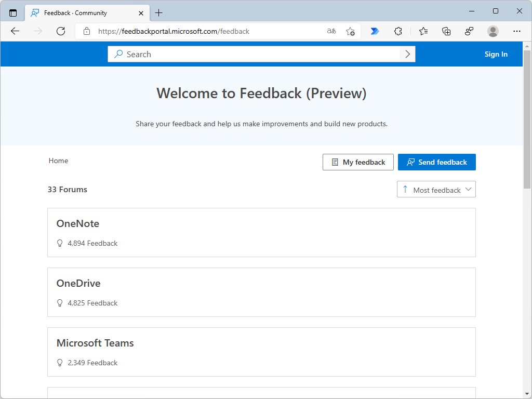Viewport: 532px width, 399px height.
Task: View site information via the lock icon
Action: point(86,31)
